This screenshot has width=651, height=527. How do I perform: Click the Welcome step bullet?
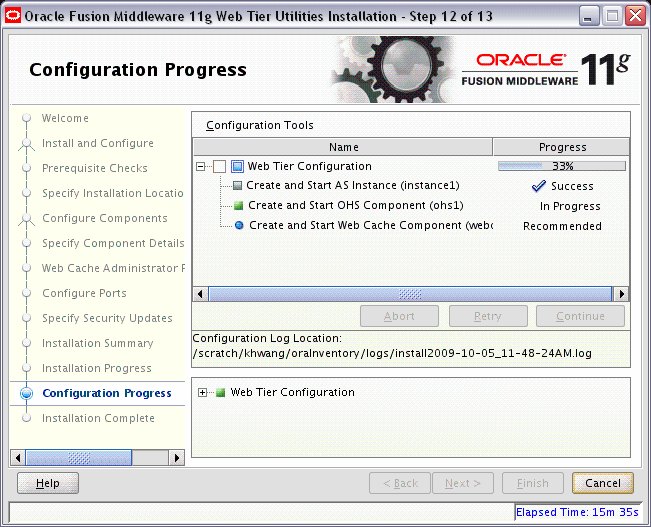pyautogui.click(x=27, y=118)
